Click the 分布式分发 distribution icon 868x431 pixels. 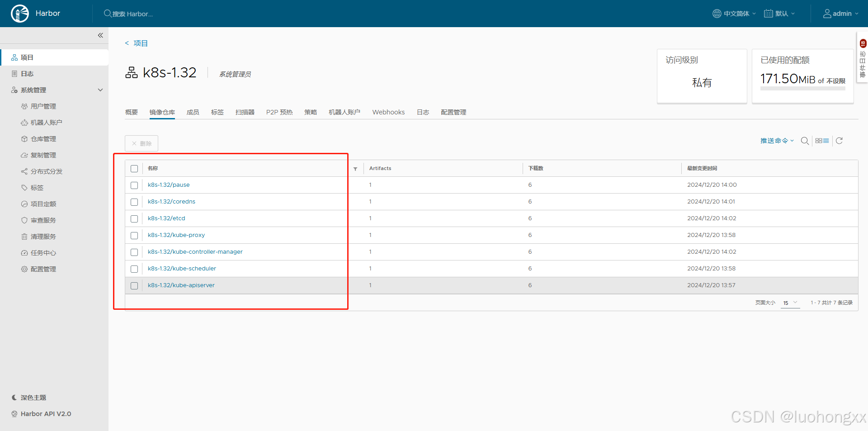click(x=24, y=171)
